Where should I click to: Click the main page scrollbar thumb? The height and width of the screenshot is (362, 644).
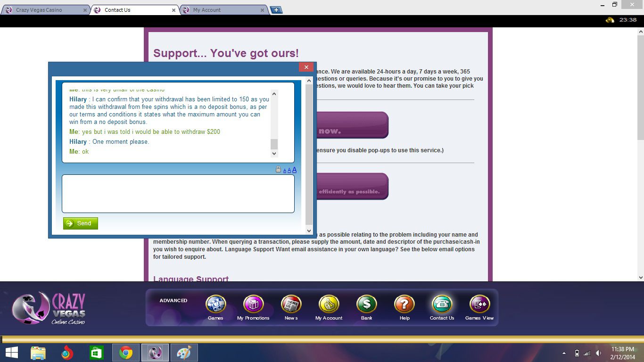coord(640,87)
